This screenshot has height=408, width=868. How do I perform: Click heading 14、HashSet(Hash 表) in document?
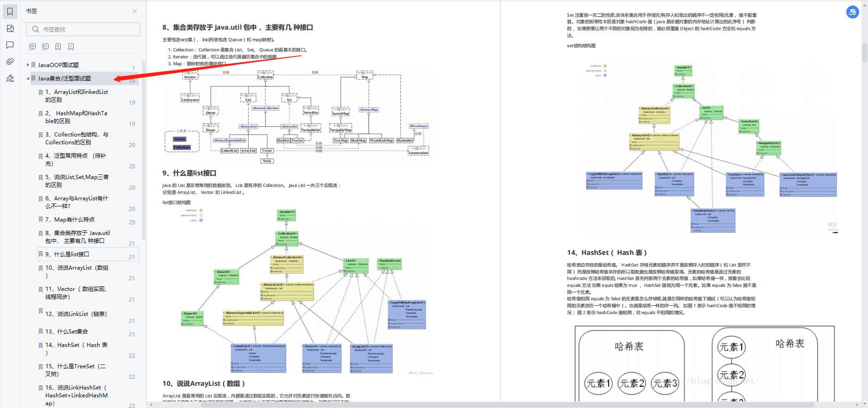coord(607,253)
